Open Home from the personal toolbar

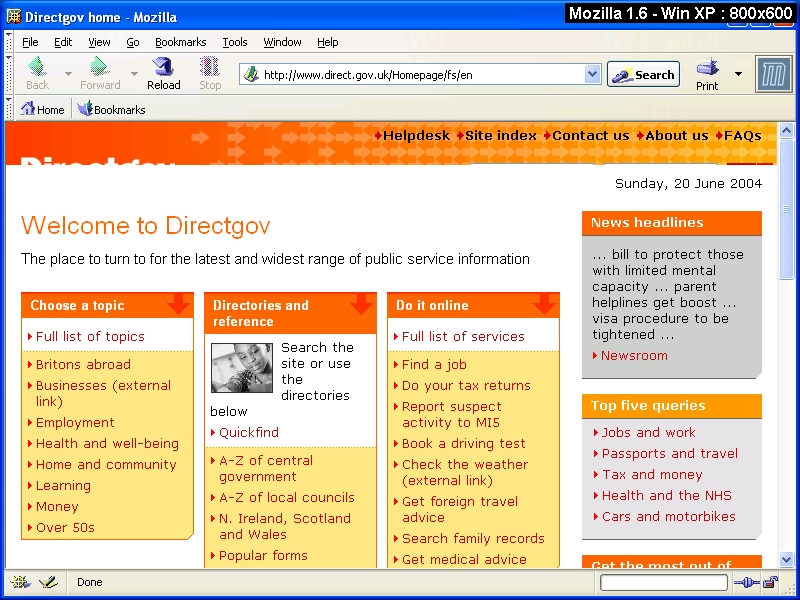[x=42, y=109]
